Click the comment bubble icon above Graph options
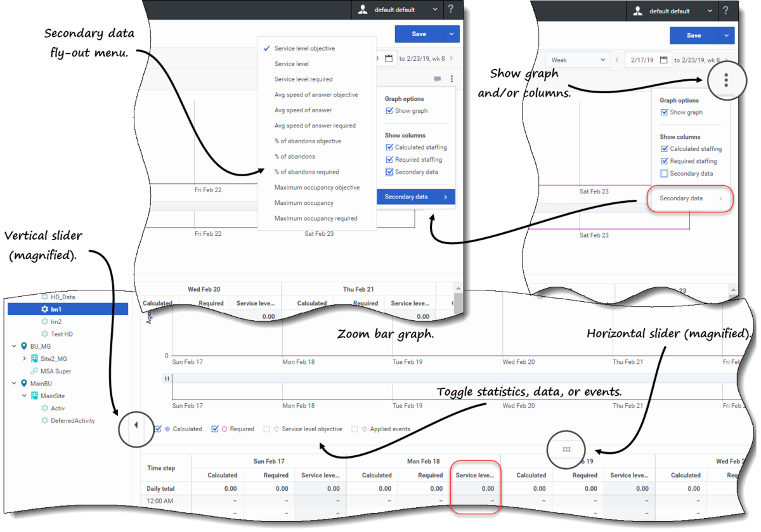The image size is (761, 532). (437, 79)
